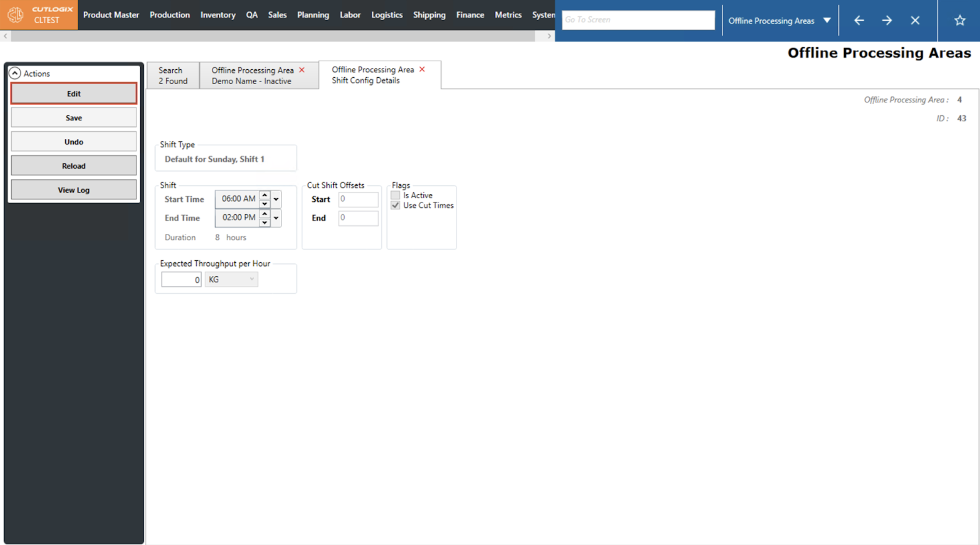Close the Shift Config Details tab
Viewport: 980px width, 545px height.
point(422,69)
